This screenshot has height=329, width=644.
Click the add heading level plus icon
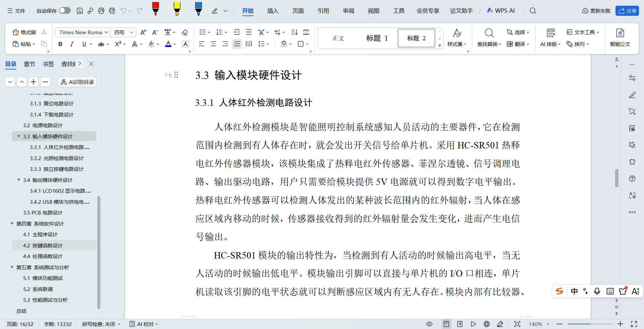tap(33, 82)
